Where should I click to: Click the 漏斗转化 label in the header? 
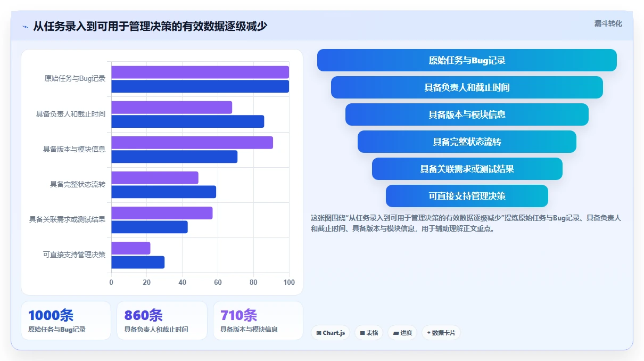pos(608,23)
